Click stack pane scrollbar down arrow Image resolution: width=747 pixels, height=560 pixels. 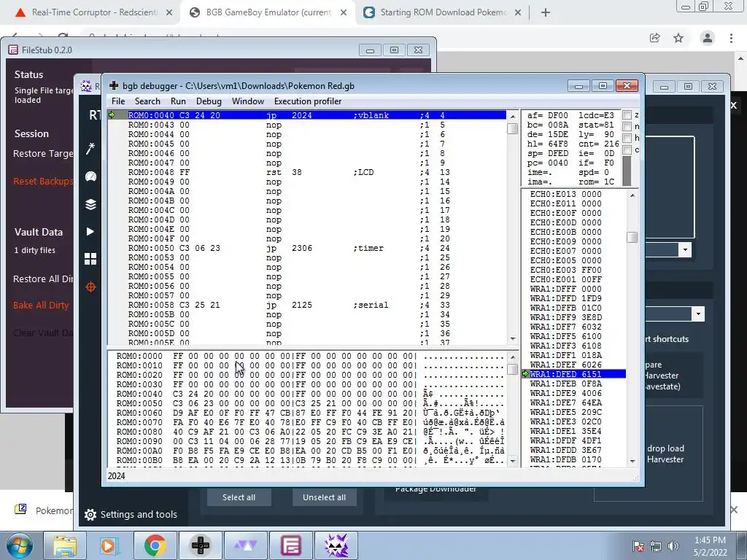click(632, 461)
